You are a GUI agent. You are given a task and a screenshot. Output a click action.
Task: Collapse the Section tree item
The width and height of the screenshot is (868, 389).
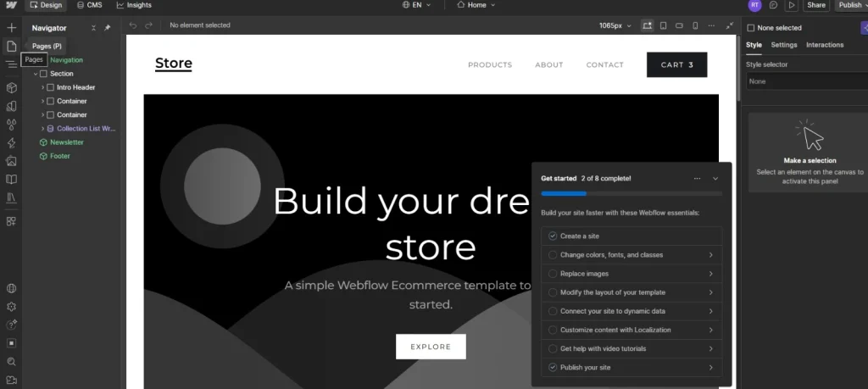36,74
